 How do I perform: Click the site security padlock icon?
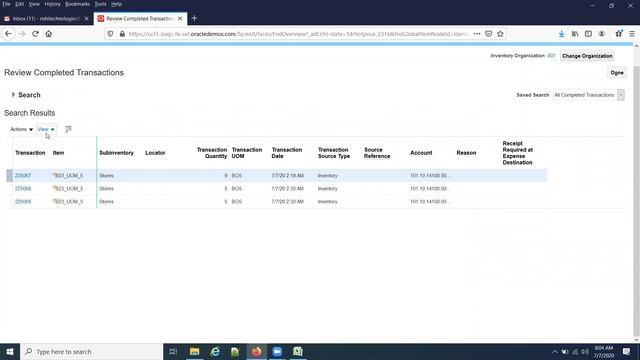tap(122, 34)
